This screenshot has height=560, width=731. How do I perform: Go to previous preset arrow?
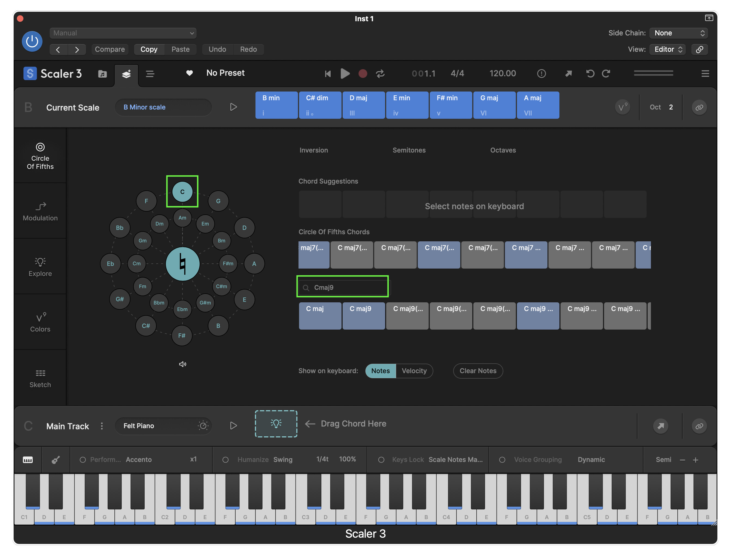(58, 49)
